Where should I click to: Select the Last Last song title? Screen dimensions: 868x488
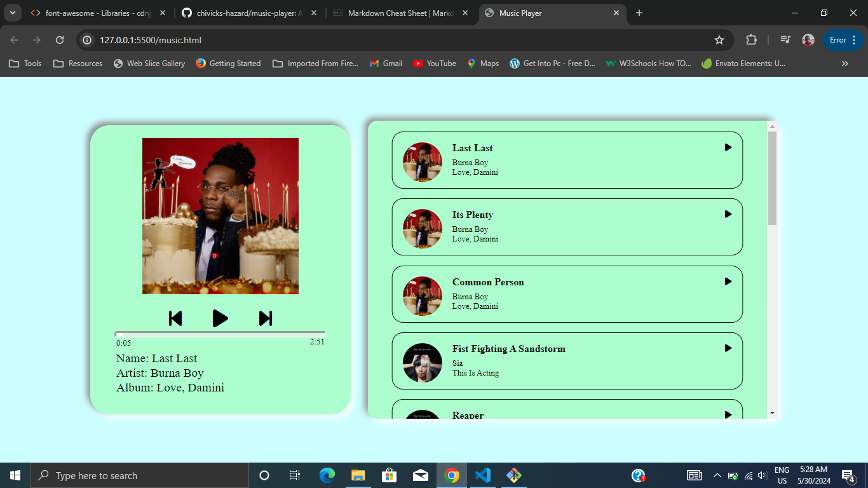pos(473,148)
